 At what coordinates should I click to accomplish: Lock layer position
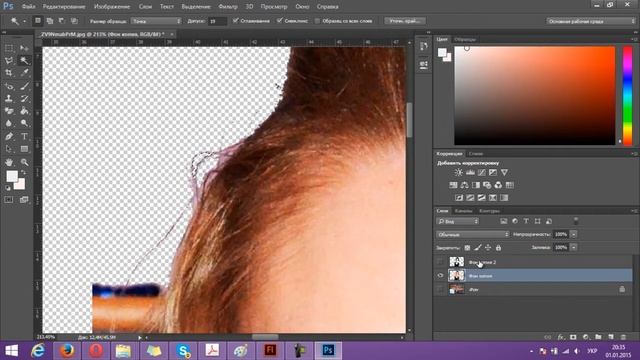[x=488, y=248]
